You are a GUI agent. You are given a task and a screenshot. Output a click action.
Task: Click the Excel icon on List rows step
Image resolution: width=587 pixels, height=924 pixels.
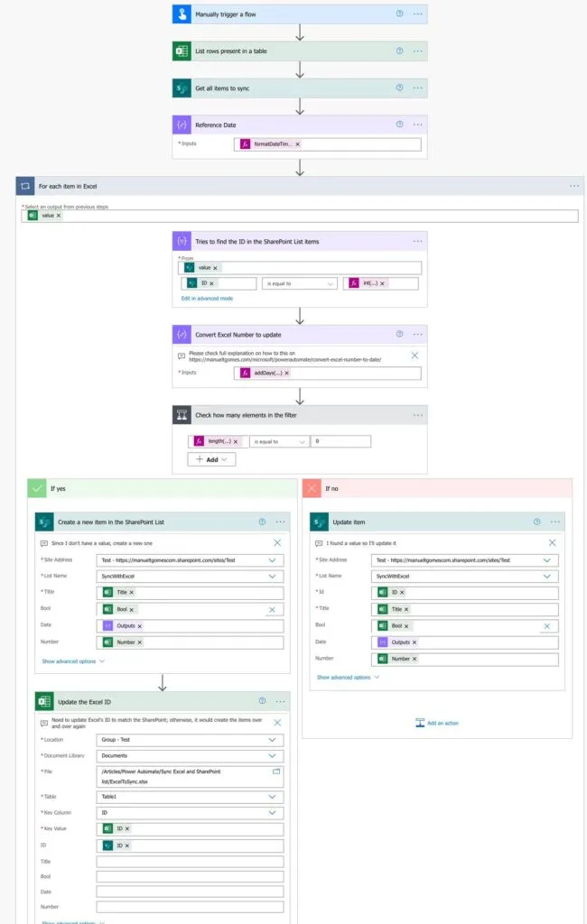coord(182,51)
